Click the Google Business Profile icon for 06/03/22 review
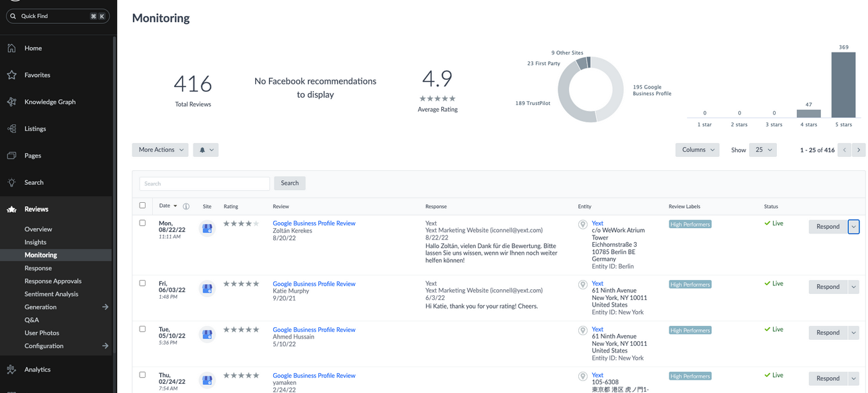Viewport: 868px width, 393px height. [x=207, y=289]
